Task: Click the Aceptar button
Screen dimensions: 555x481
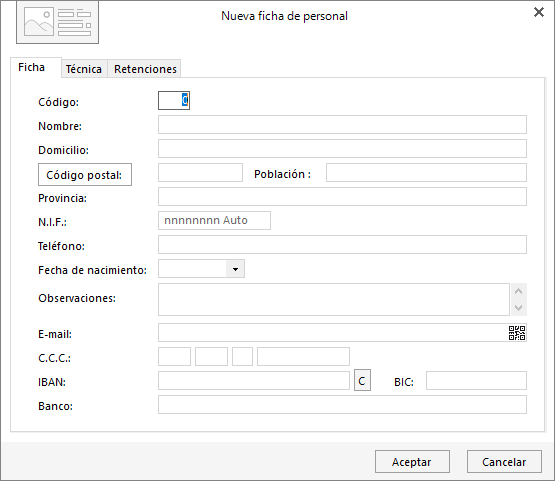Action: click(412, 462)
